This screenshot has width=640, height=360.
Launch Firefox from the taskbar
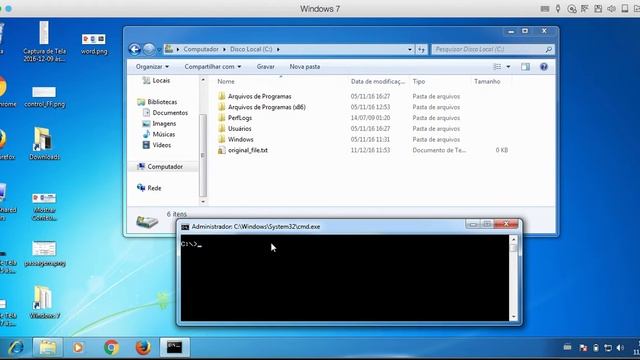[x=143, y=347]
